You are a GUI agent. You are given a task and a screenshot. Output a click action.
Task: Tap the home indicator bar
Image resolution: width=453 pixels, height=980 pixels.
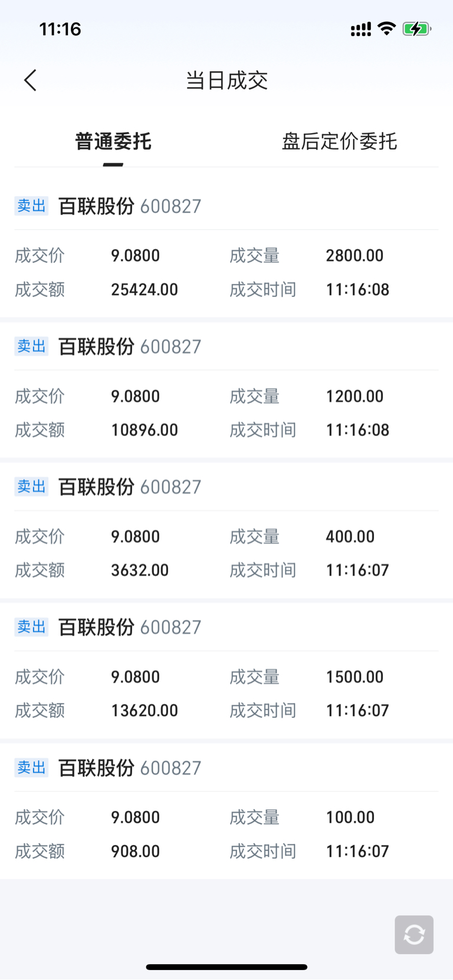click(x=226, y=967)
